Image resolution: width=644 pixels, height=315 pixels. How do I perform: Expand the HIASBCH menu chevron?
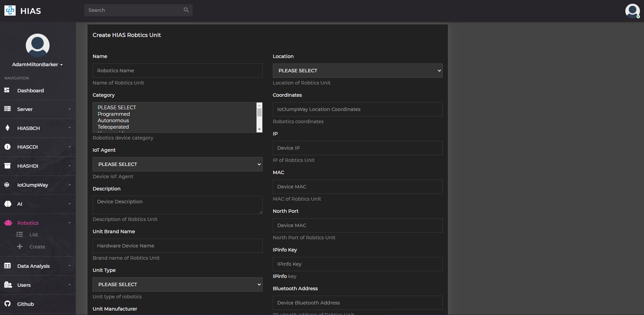pyautogui.click(x=70, y=128)
